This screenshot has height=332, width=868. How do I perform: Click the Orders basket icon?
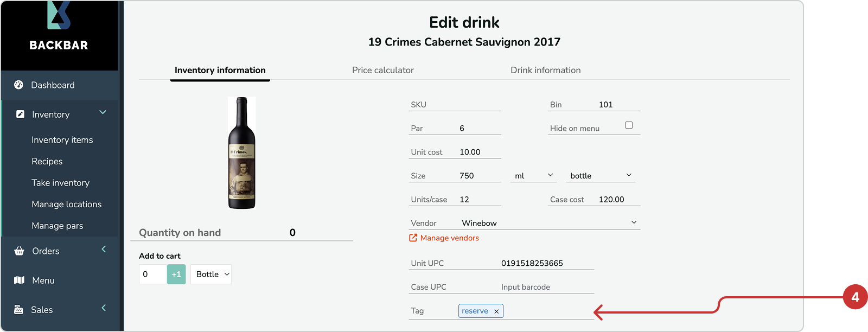20,251
